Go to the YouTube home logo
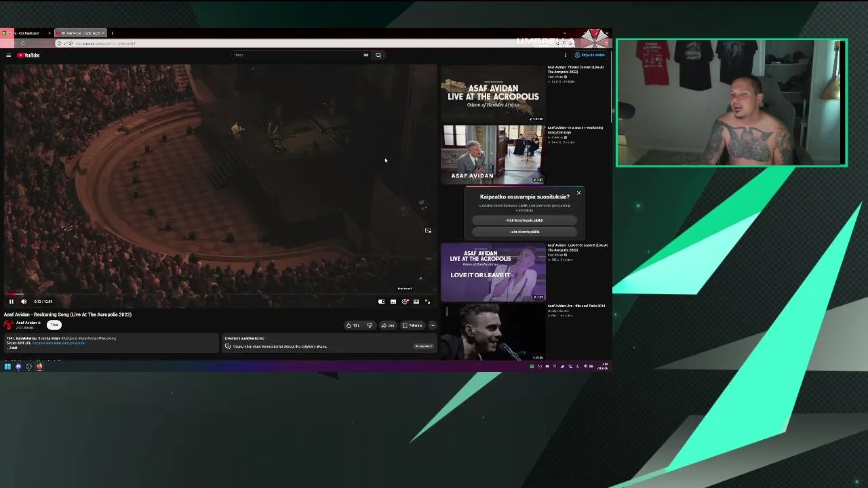Viewport: 868px width, 488px height. pos(28,55)
